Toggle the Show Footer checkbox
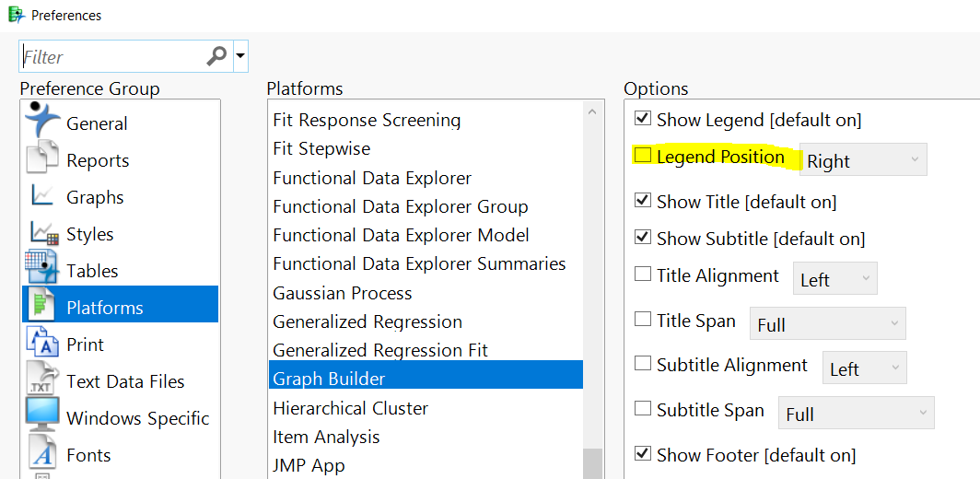This screenshot has height=479, width=980. coord(642,454)
